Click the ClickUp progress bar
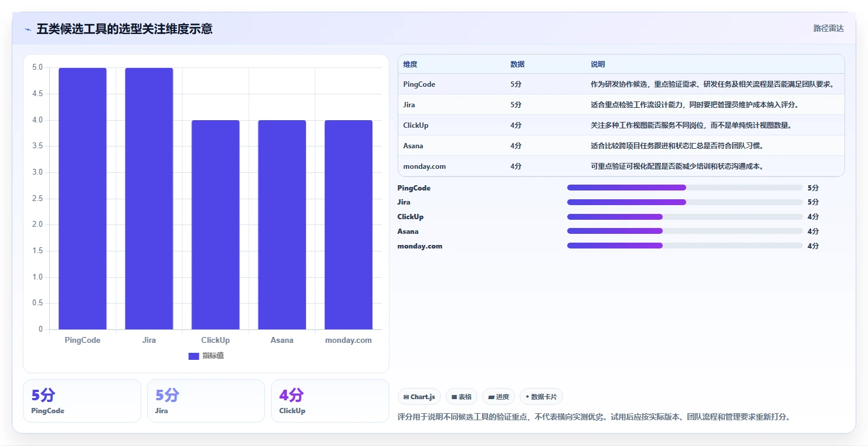This screenshot has height=446, width=868. tap(684, 217)
